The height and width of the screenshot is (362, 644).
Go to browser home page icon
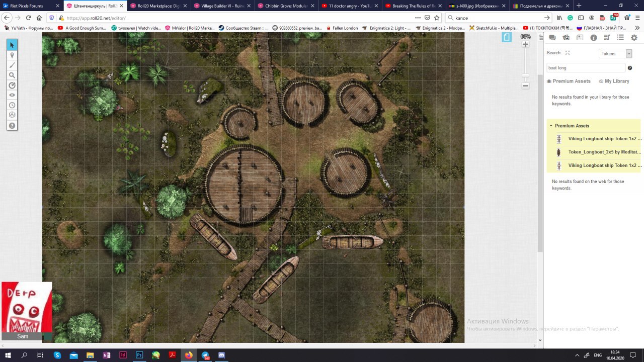pos(39,18)
